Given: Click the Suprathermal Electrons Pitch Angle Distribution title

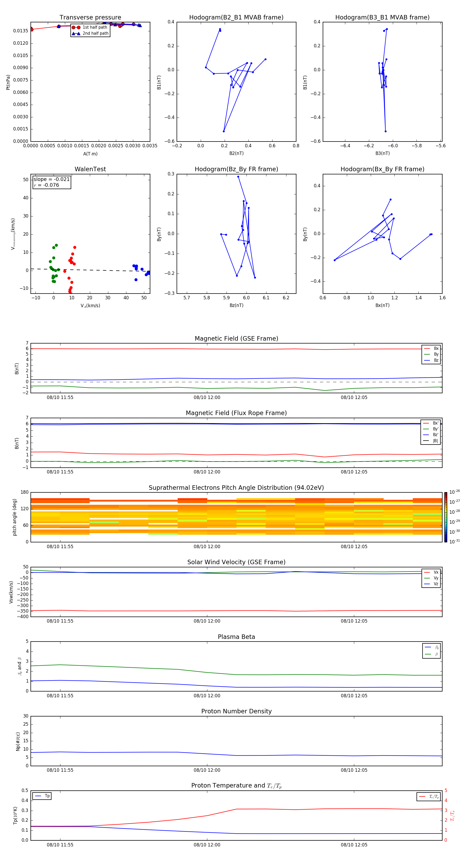Looking at the screenshot, I should pyautogui.click(x=236, y=488).
